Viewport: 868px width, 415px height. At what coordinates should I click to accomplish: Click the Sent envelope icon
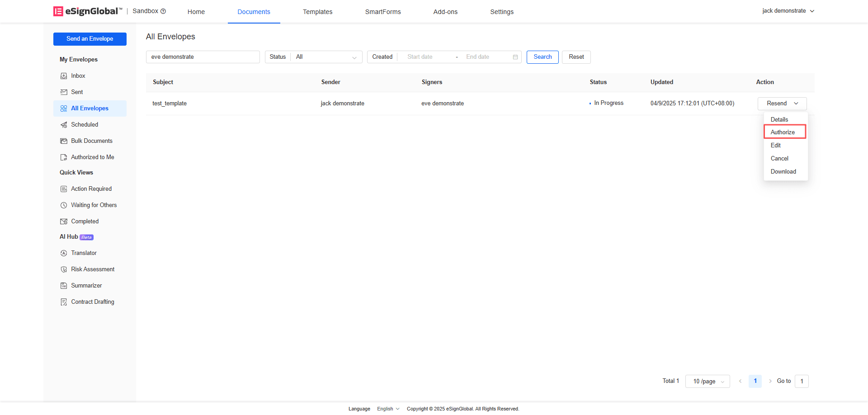coord(64,92)
